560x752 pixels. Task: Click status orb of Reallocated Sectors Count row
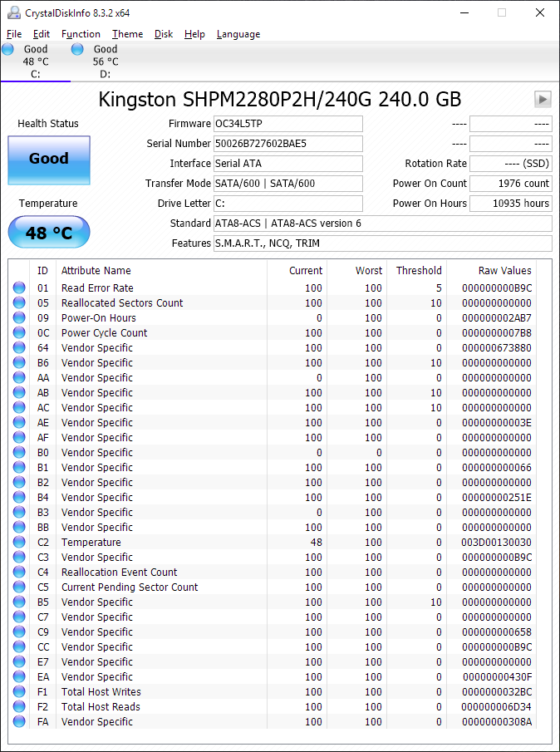19,302
